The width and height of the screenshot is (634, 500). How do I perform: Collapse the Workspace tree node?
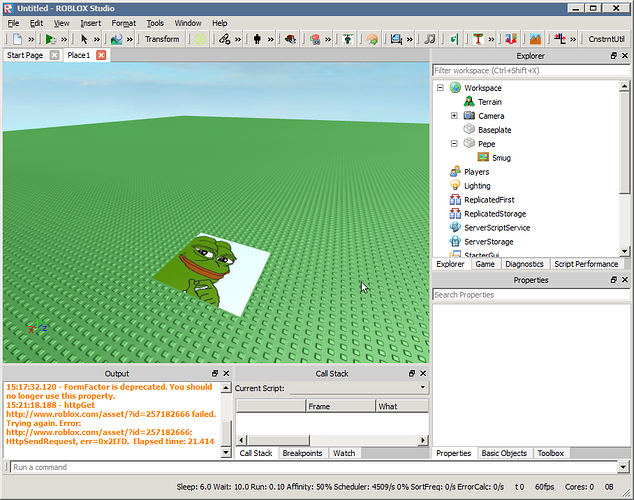tap(440, 88)
